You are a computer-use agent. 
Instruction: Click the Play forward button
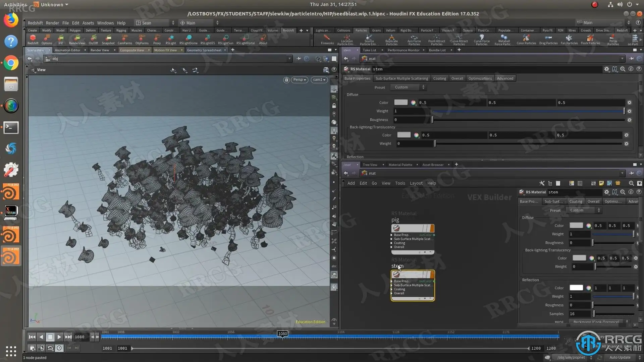(x=59, y=337)
